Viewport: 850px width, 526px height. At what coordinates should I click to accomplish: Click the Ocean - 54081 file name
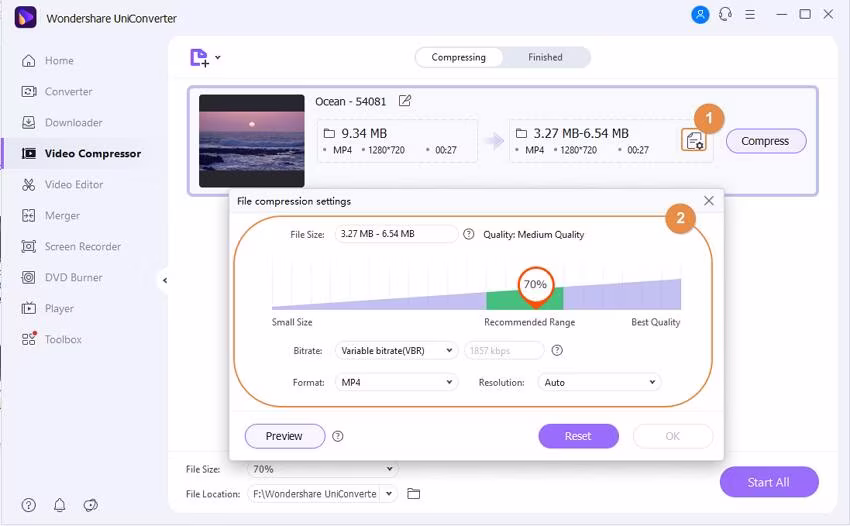pos(351,101)
